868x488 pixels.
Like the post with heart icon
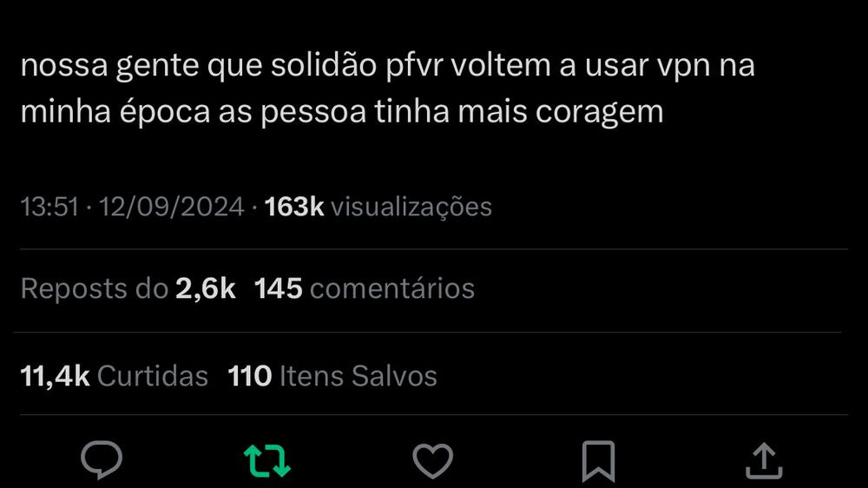point(433,460)
